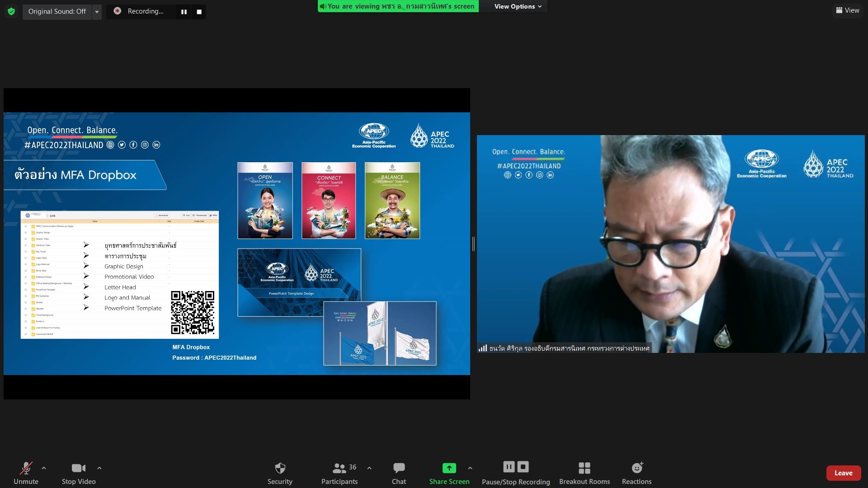Click the speaker name label on video
This screenshot has height=488, width=868.
(569, 348)
